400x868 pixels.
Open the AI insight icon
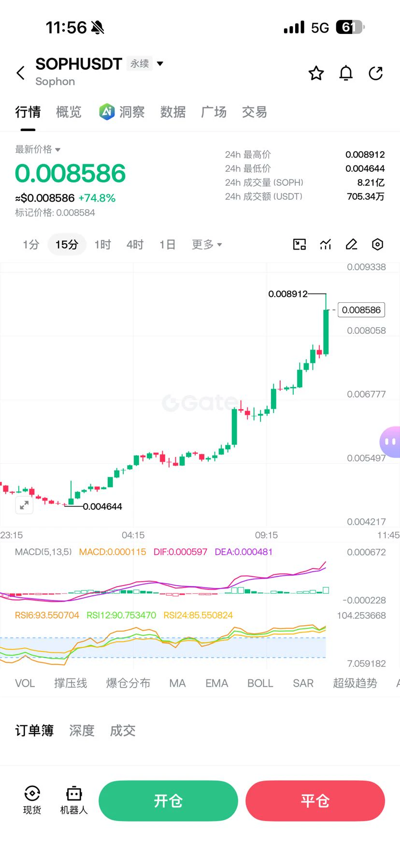click(107, 112)
